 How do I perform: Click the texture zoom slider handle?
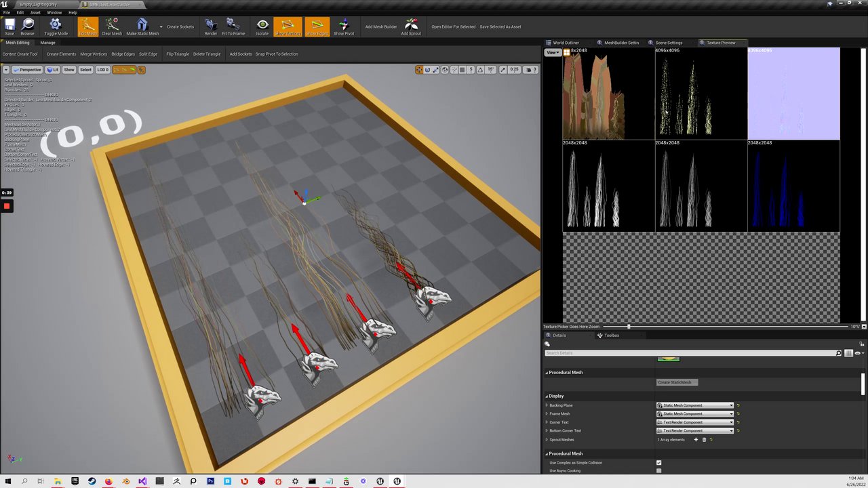click(x=629, y=327)
